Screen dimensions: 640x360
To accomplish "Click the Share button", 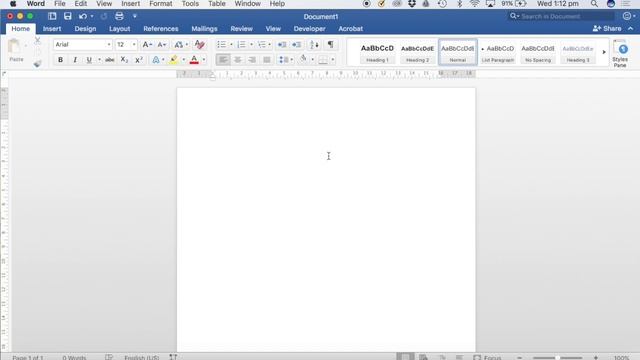I will (x=607, y=29).
